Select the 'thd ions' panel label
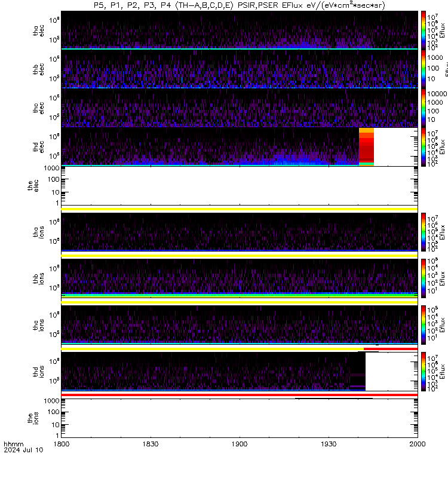This screenshot has width=448, height=478. (x=38, y=372)
